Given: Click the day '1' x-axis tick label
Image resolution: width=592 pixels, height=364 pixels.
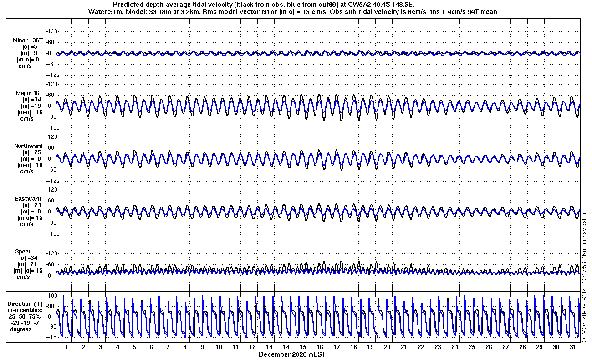Looking at the screenshot, I should pyautogui.click(x=67, y=347).
